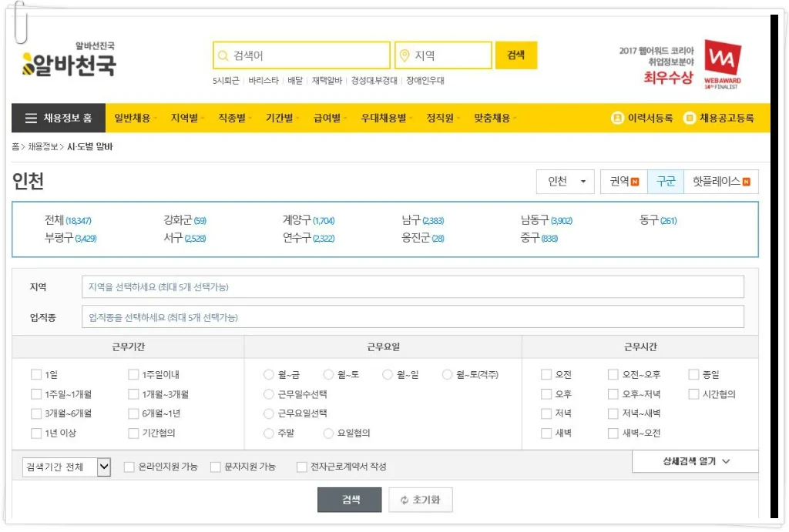This screenshot has height=532, width=789.
Task: Click the 계양구 district link
Action: pyautogui.click(x=308, y=220)
